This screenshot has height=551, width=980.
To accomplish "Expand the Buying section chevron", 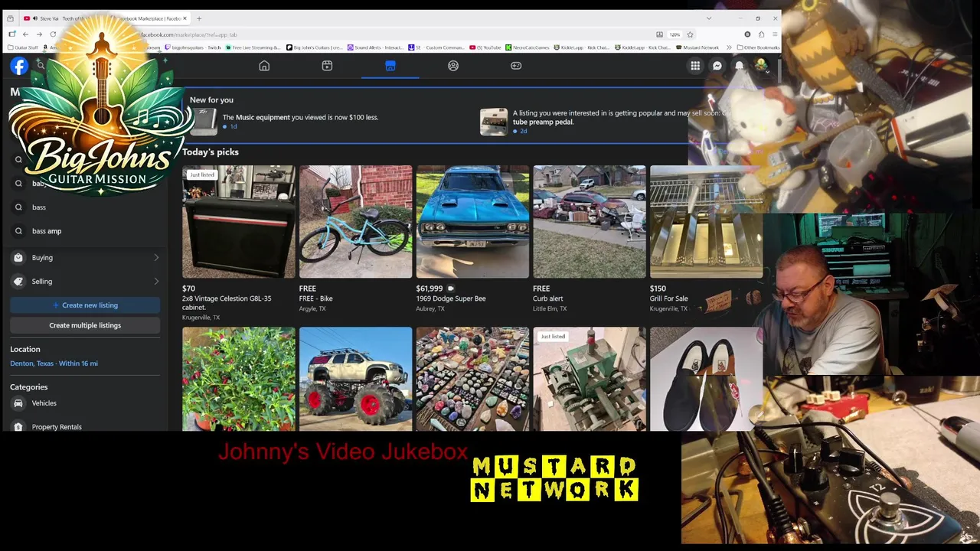I will pyautogui.click(x=156, y=258).
